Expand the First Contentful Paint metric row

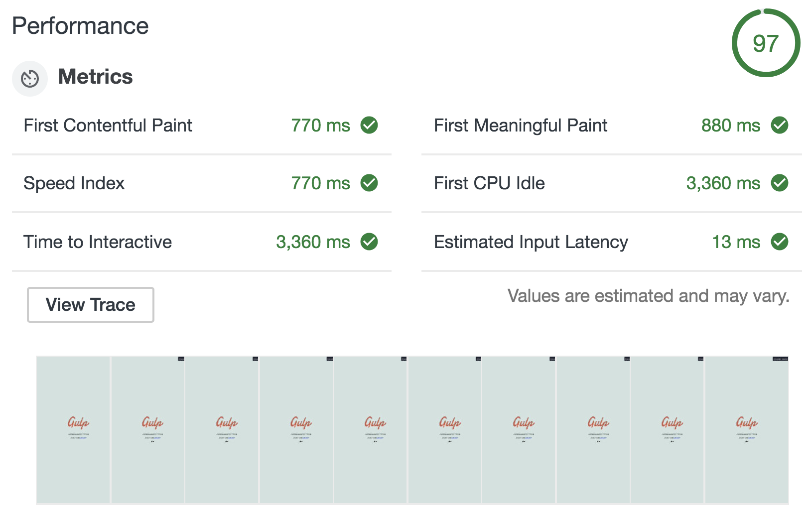click(108, 126)
